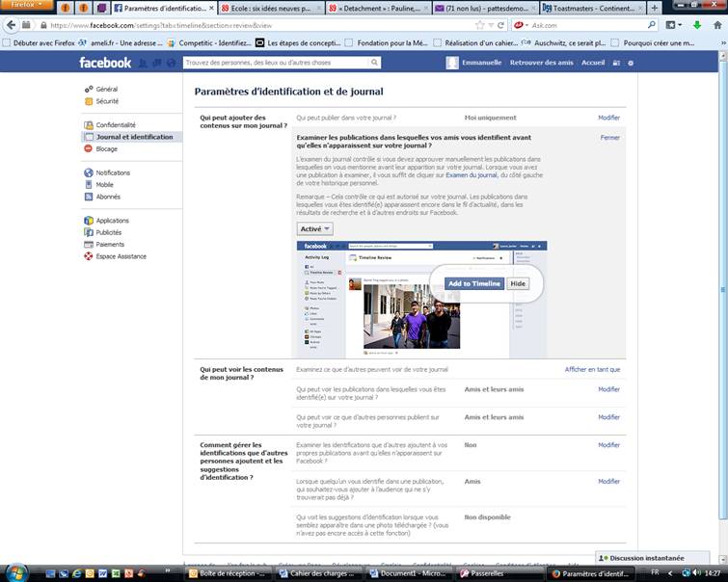Viewport: 728px width, 582px height.
Task: Open Abonnés settings in the sidebar
Action: 108,197
